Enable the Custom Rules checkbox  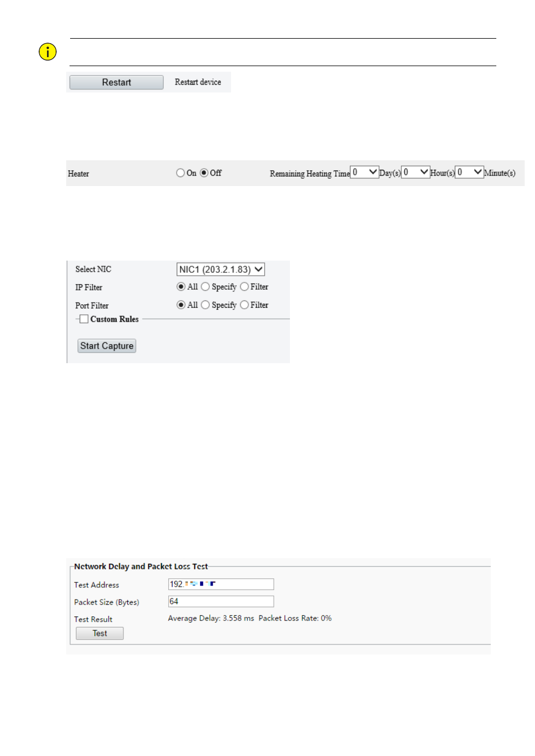(x=84, y=319)
